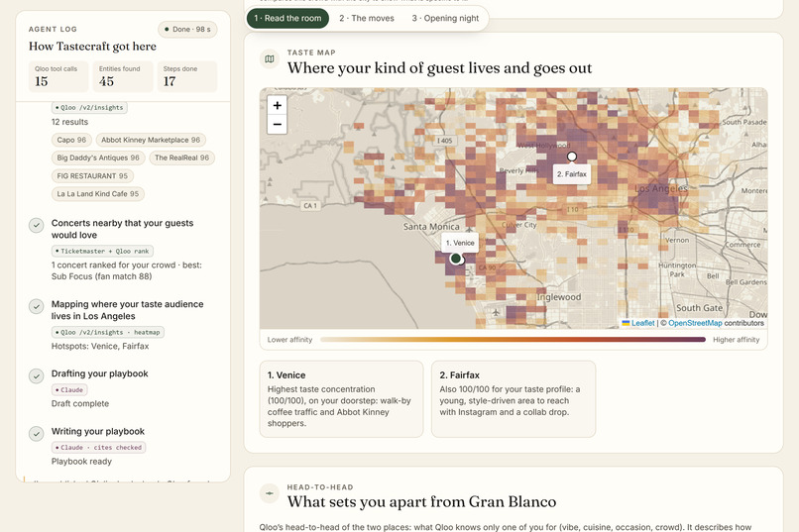799x532 pixels.
Task: Open the Leaflet attribution link
Action: pos(642,323)
